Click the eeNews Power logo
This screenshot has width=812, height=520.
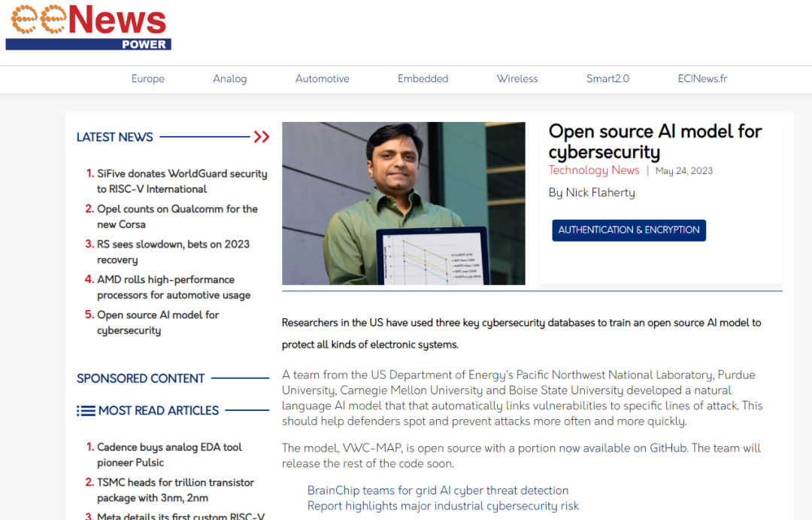[89, 27]
